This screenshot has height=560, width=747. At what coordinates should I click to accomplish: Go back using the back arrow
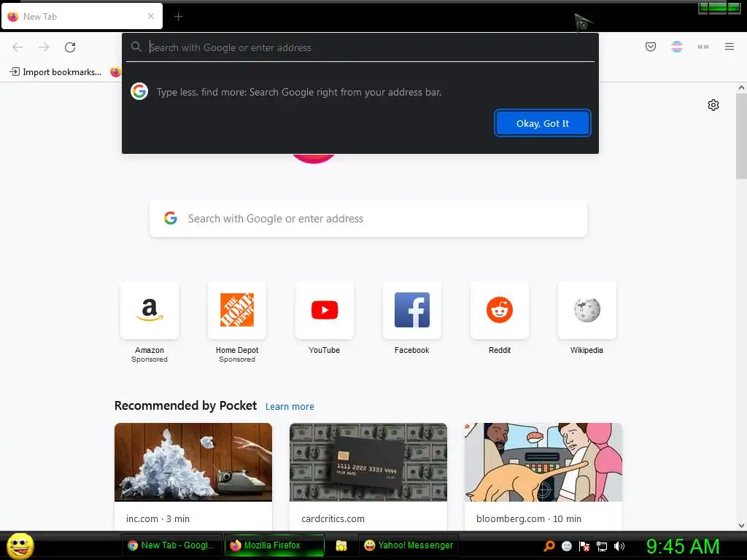click(18, 47)
